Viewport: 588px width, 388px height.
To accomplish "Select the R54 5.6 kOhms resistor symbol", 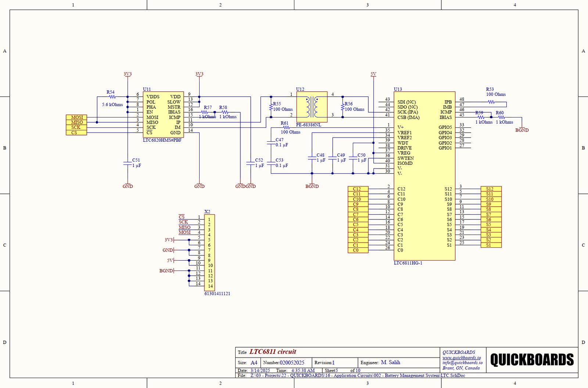I will 112,97.
